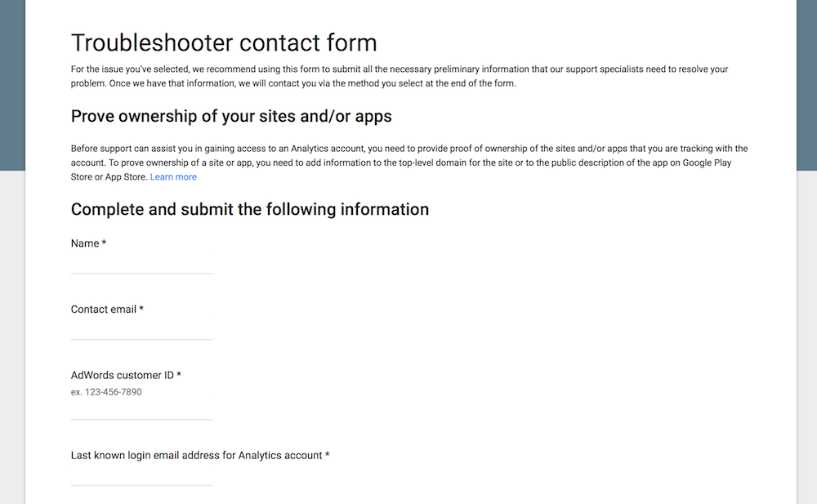Click the "Name" field label
Image resolution: width=817 pixels, height=504 pixels.
(x=85, y=243)
